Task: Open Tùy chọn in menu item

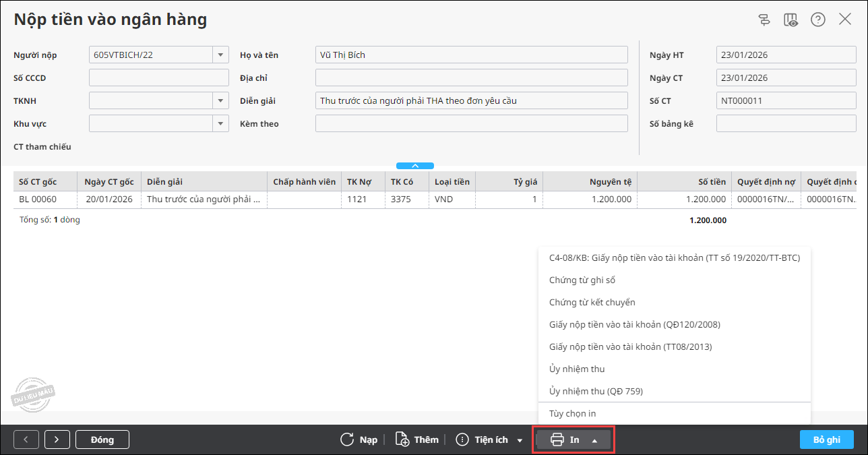Action: click(573, 413)
